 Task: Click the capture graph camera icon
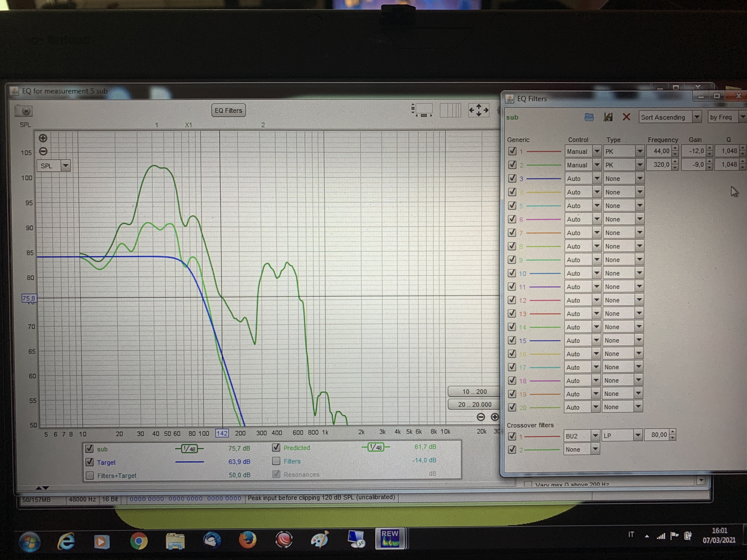click(x=23, y=111)
